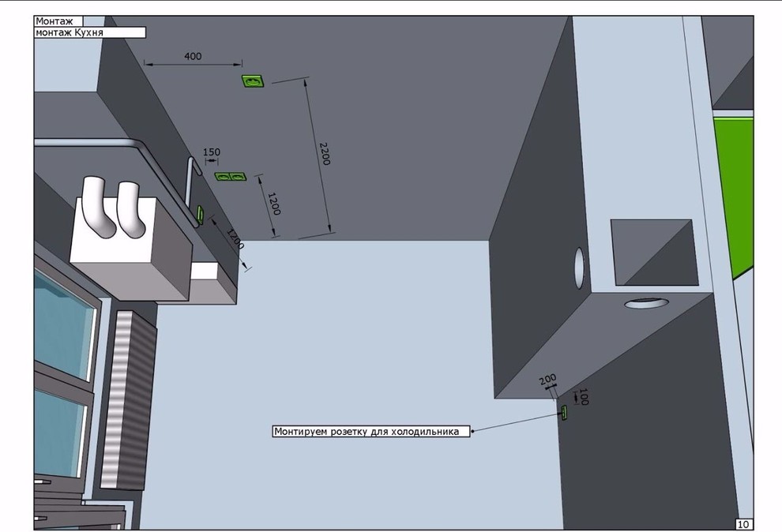Click the 'Монтаж' title field
This screenshot has width=782, height=532.
[58, 21]
